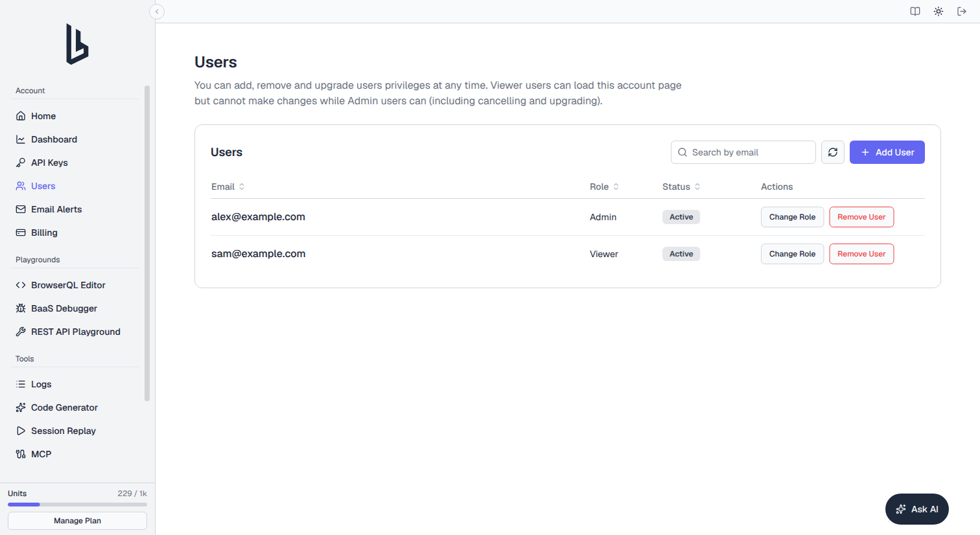The width and height of the screenshot is (980, 535).
Task: Sort users by the Role column
Action: coord(604,187)
